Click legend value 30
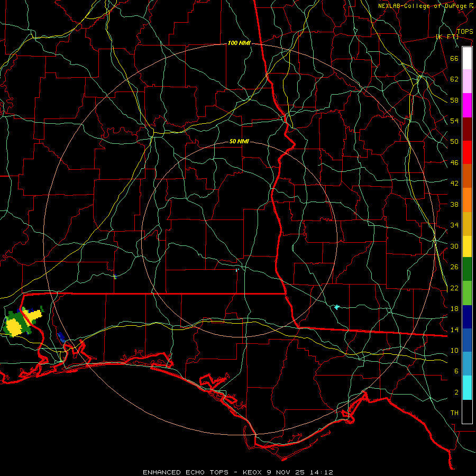The height and width of the screenshot is (476, 476). point(454,246)
